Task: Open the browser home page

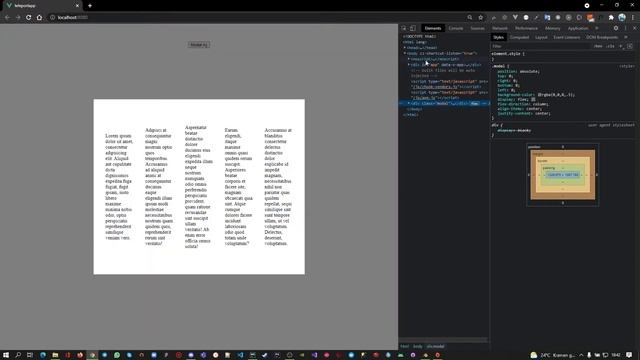Action: coord(39,18)
